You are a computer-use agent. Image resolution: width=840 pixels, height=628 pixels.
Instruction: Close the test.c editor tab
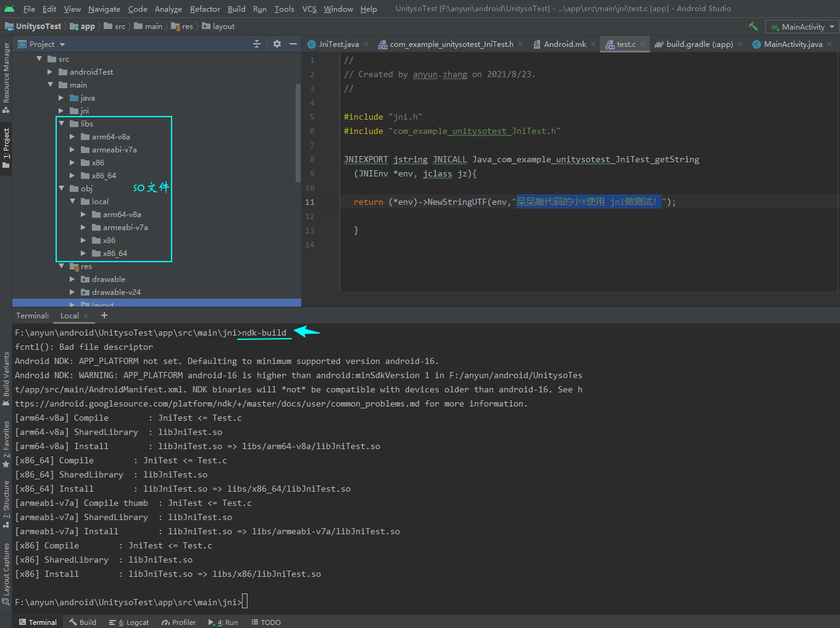642,44
